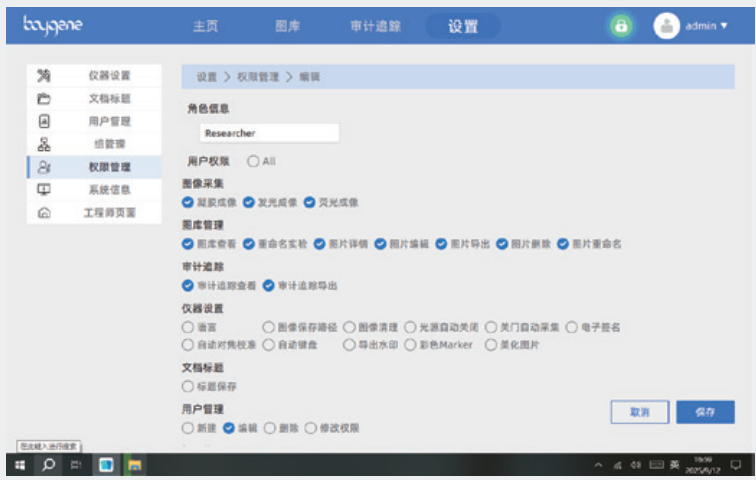Click the 保存 button
The image size is (756, 480).
705,412
